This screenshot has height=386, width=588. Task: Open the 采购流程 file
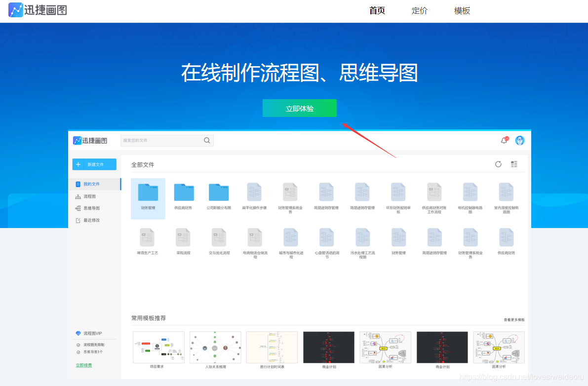click(x=183, y=242)
